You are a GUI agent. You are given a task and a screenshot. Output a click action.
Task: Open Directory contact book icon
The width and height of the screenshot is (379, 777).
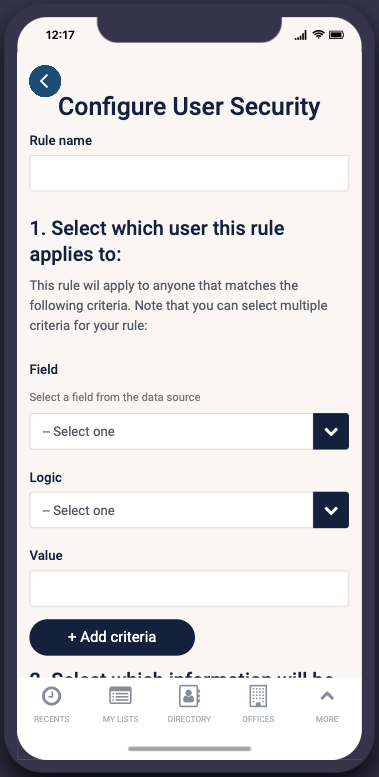point(189,696)
